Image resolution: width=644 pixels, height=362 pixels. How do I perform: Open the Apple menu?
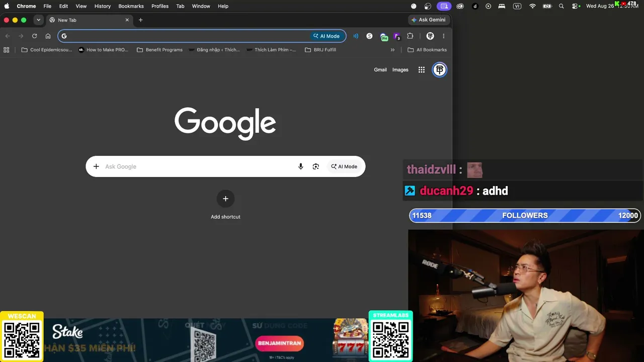click(7, 6)
